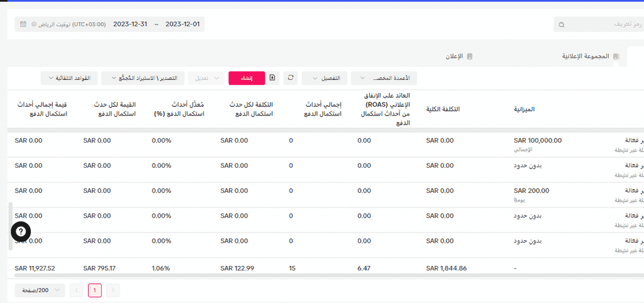The height and width of the screenshot is (303, 644).
Task: Go to page 1 in pagination
Action: pos(94,290)
